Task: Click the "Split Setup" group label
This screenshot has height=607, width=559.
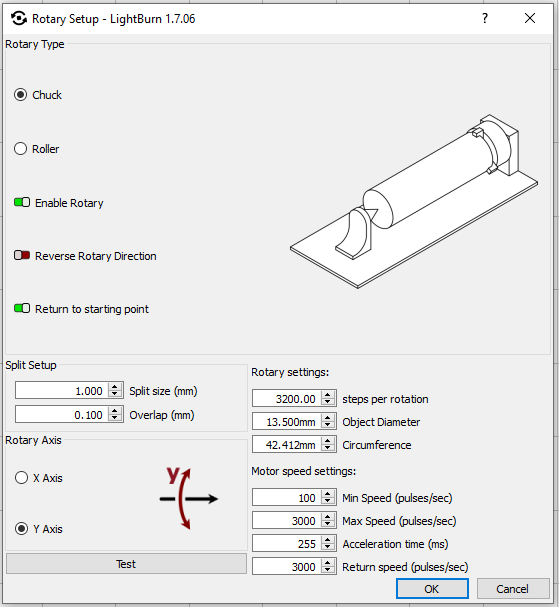Action: click(x=31, y=365)
